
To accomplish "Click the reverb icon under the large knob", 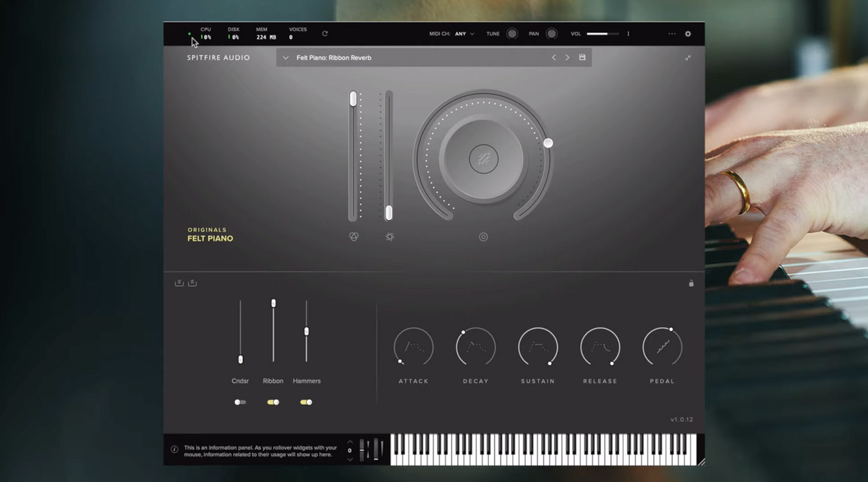I will (483, 237).
